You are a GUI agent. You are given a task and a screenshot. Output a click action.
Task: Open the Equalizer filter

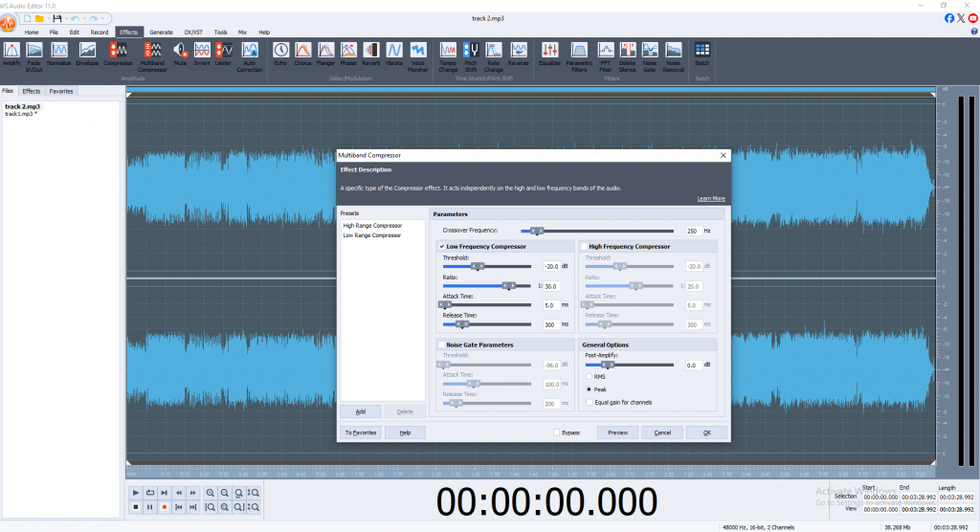(549, 52)
